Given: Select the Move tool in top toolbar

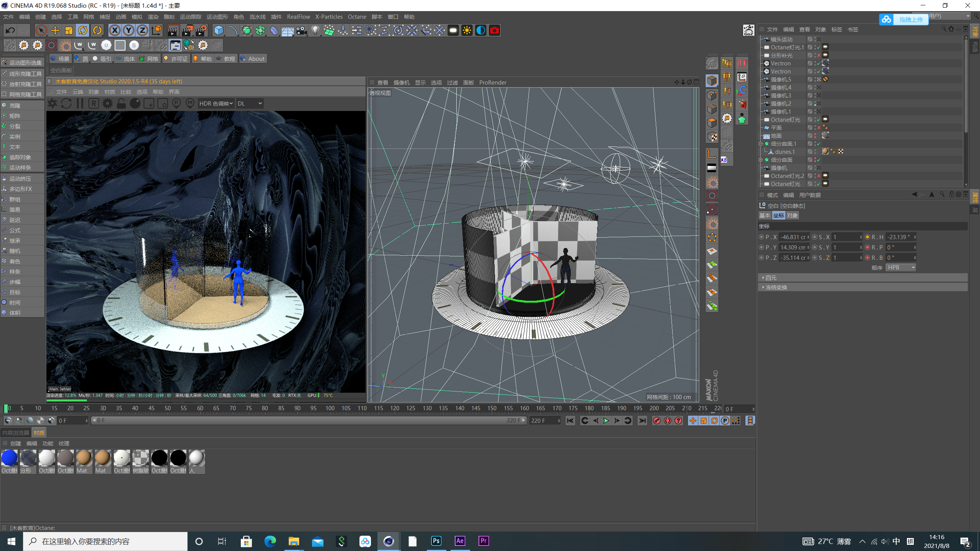Looking at the screenshot, I should [x=55, y=31].
